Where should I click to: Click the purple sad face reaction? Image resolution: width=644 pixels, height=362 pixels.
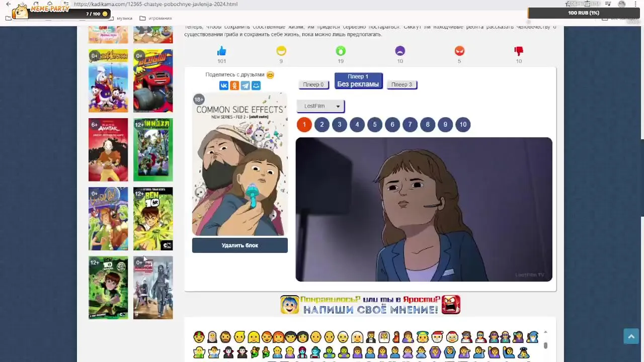(x=400, y=51)
